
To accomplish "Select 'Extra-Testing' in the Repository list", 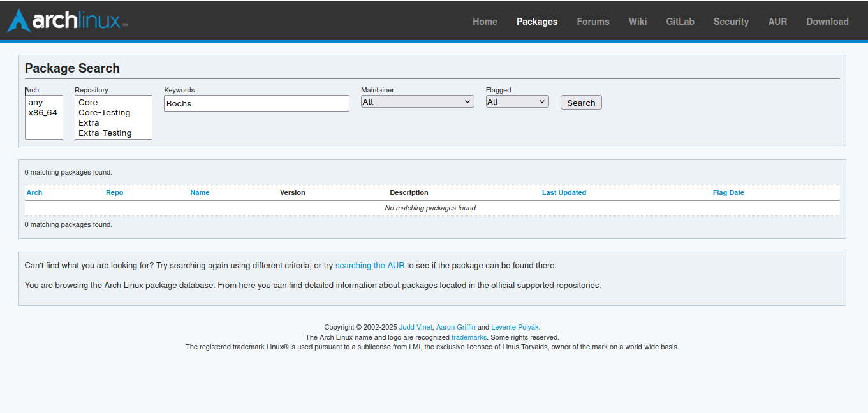I will (x=113, y=133).
